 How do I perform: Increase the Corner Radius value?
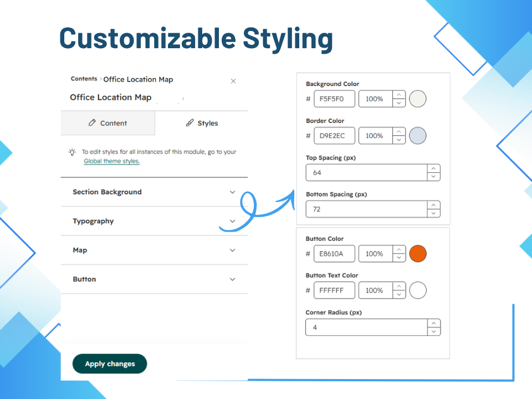tap(434, 323)
